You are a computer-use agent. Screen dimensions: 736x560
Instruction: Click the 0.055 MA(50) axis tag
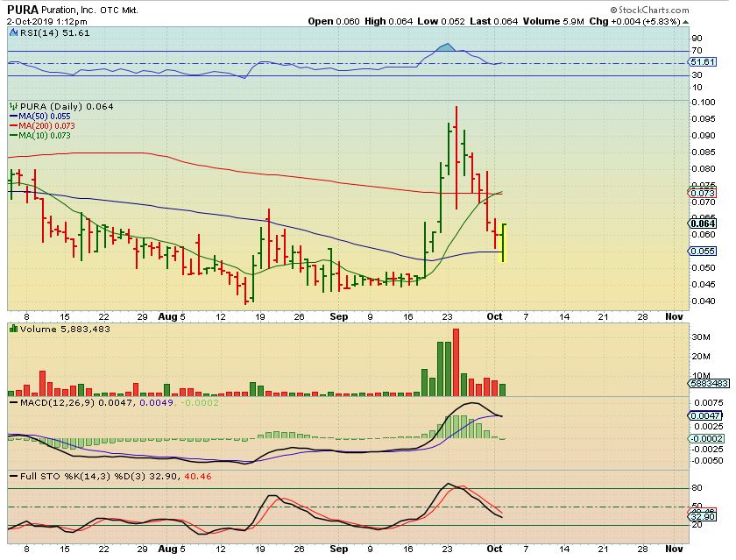[x=702, y=252]
